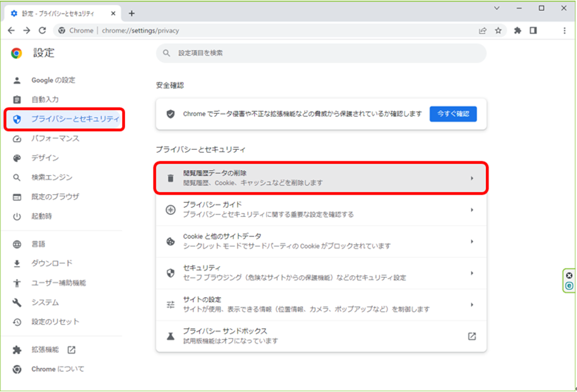
Task: Click external-link icon on プライバシー サンドボックス row
Action: pos(471,336)
